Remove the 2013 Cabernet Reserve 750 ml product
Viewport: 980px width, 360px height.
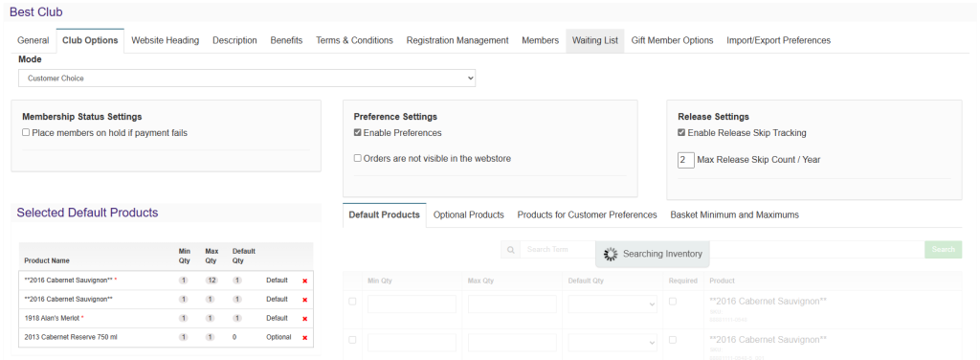305,337
